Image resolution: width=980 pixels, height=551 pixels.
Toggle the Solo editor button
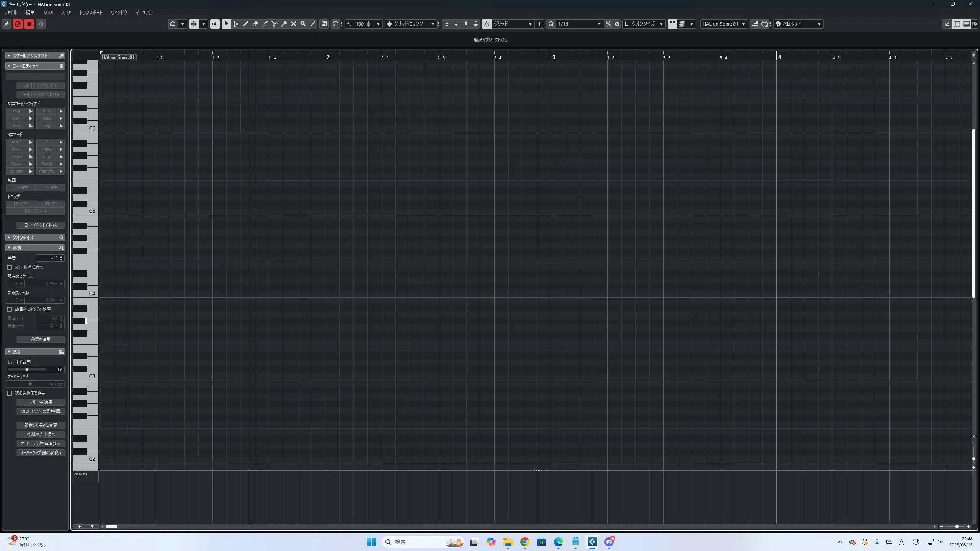pos(18,24)
